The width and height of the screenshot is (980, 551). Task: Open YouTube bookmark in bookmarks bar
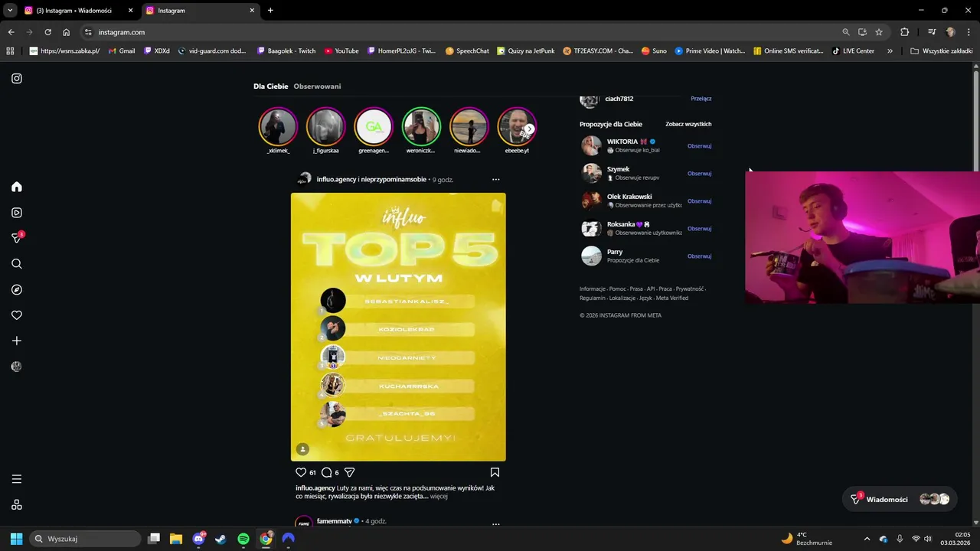[341, 51]
